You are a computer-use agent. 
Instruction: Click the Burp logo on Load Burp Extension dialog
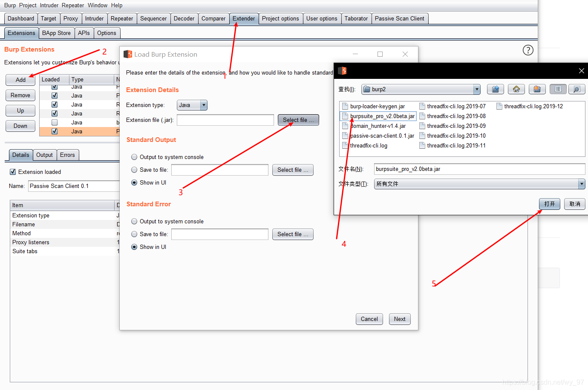coord(127,54)
